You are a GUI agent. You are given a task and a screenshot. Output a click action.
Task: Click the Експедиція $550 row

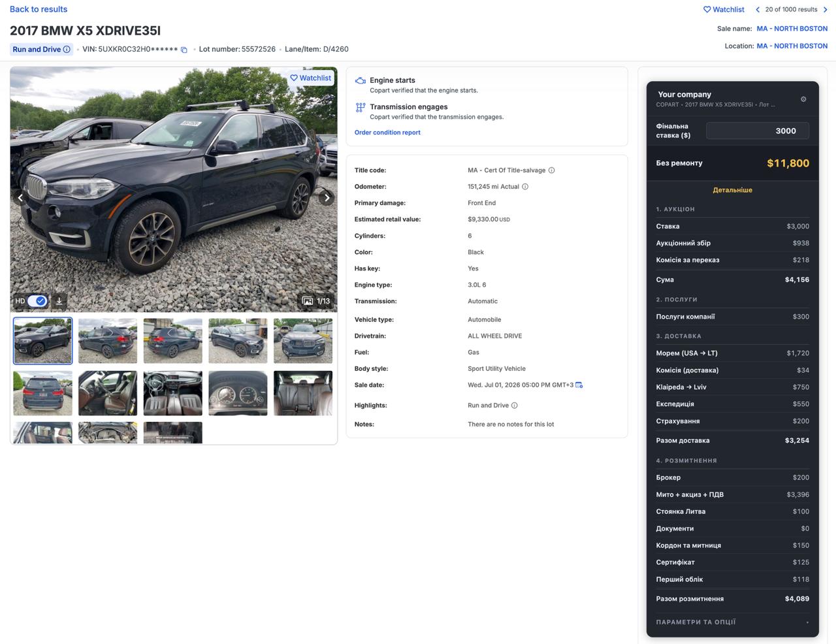(x=732, y=404)
